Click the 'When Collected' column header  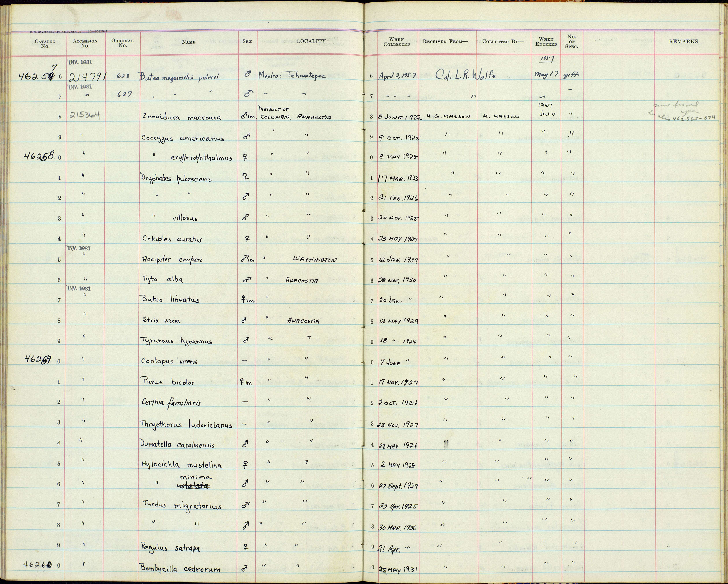pyautogui.click(x=397, y=42)
